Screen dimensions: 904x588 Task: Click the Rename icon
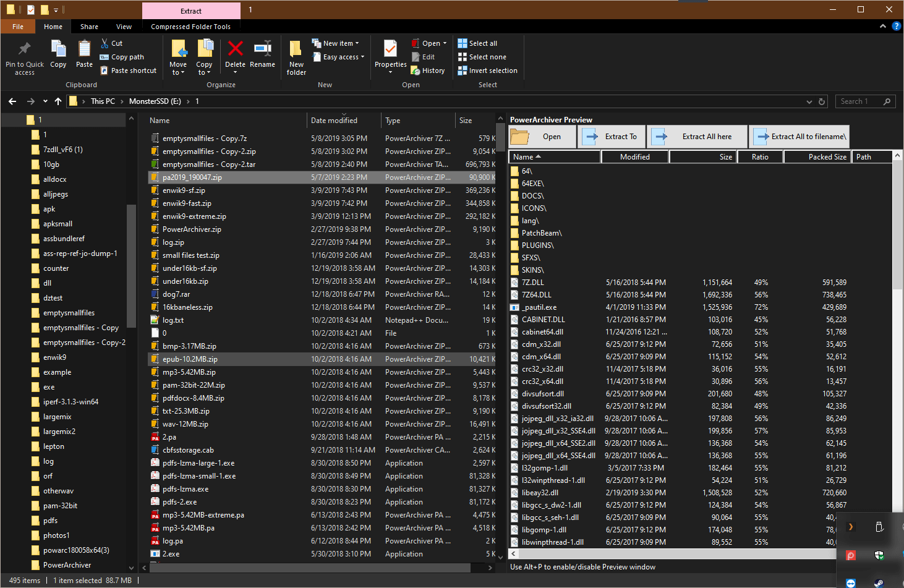click(262, 49)
